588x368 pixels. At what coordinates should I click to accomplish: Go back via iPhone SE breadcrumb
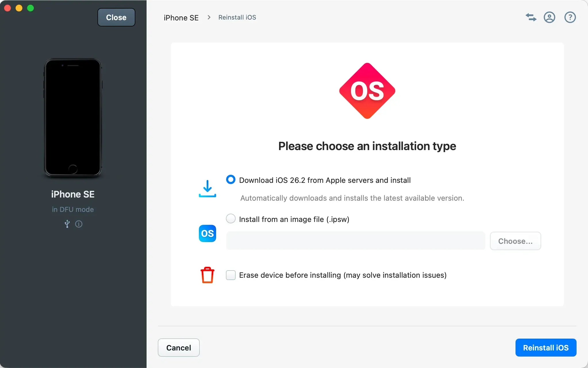click(181, 18)
